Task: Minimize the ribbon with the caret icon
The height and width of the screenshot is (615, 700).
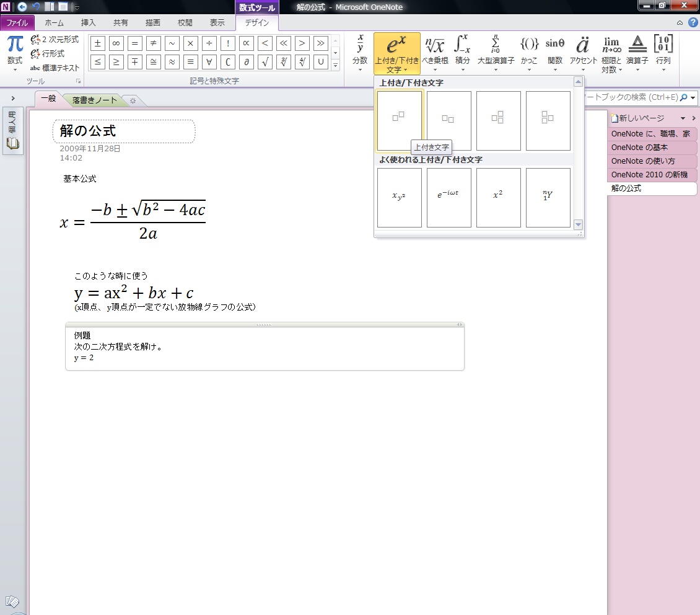Action: pos(680,23)
